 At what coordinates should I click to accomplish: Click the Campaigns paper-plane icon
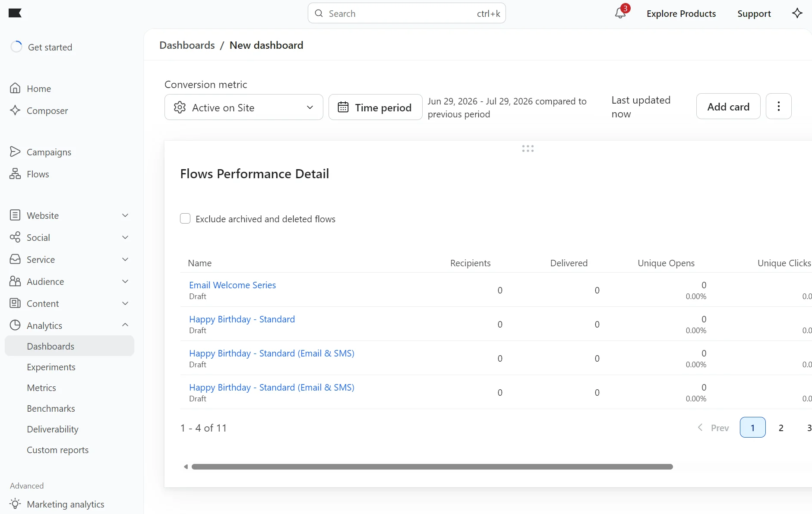click(x=15, y=151)
